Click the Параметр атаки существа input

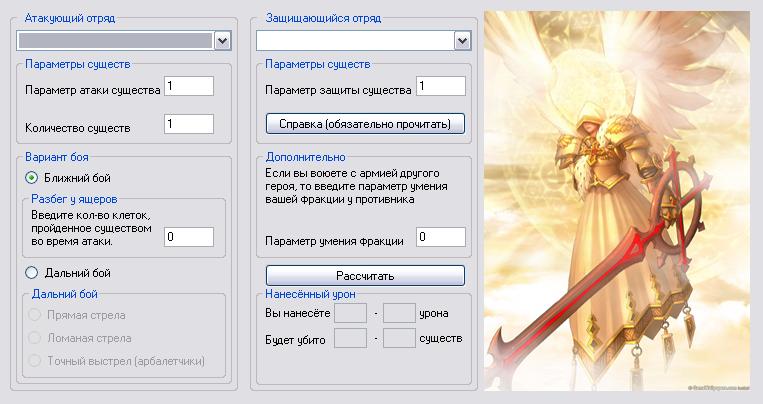coord(189,86)
